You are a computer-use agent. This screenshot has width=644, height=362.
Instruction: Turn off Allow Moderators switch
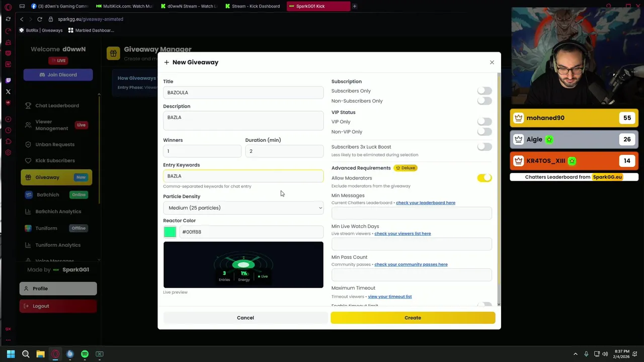tap(485, 178)
